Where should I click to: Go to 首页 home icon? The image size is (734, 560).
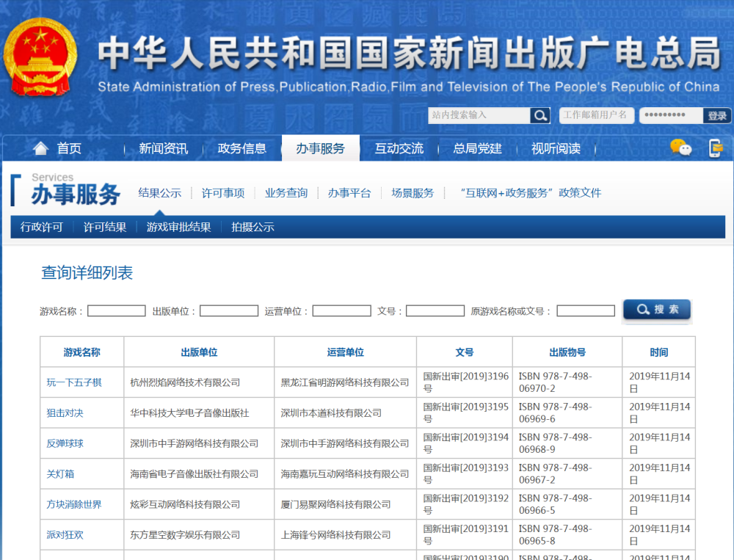41,148
